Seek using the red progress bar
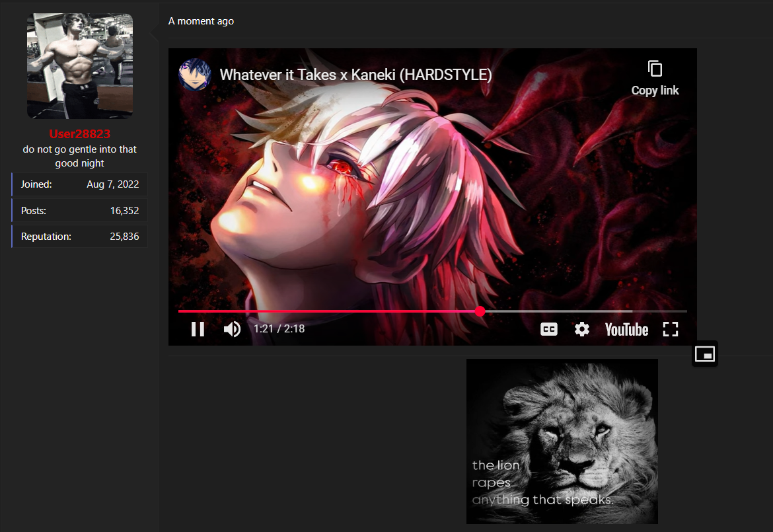773x532 pixels. (432, 311)
